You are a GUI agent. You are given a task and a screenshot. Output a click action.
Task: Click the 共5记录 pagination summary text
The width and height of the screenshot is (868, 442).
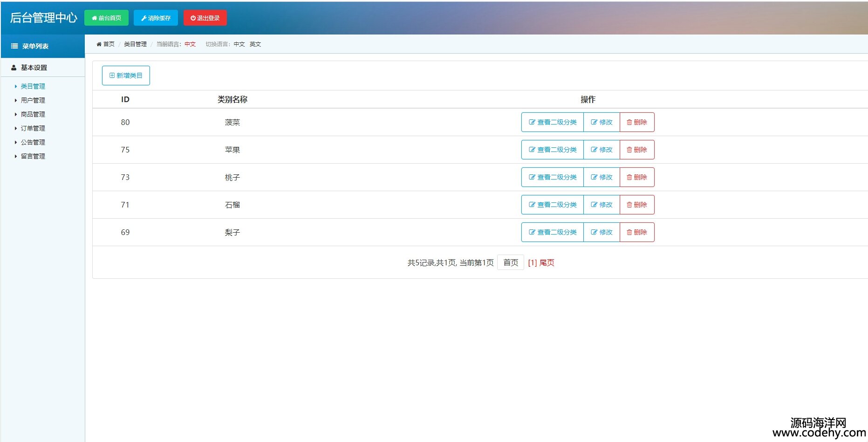click(x=451, y=263)
